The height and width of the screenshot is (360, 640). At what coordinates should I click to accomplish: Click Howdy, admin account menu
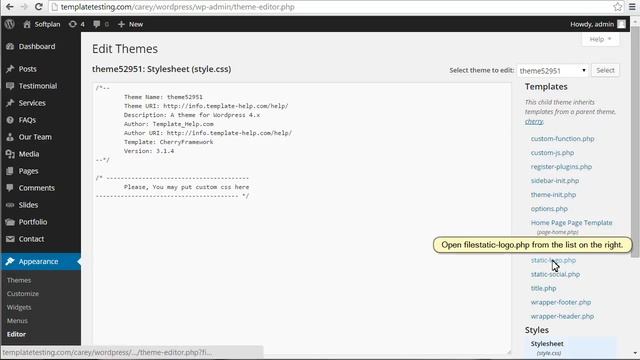pos(598,24)
